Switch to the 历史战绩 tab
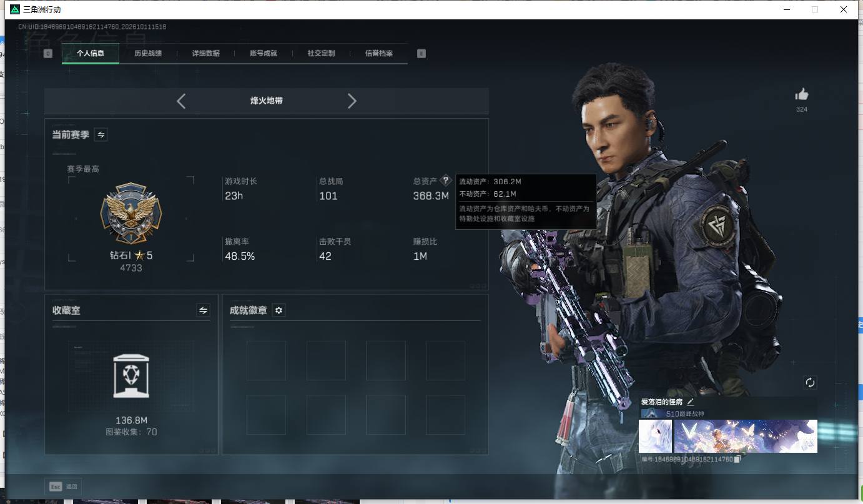Image resolution: width=863 pixels, height=504 pixels. [x=148, y=54]
